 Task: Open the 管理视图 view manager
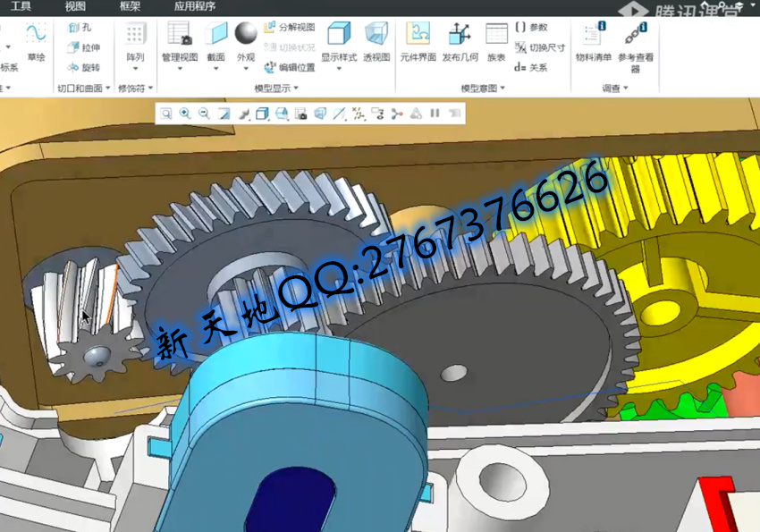coord(179,37)
